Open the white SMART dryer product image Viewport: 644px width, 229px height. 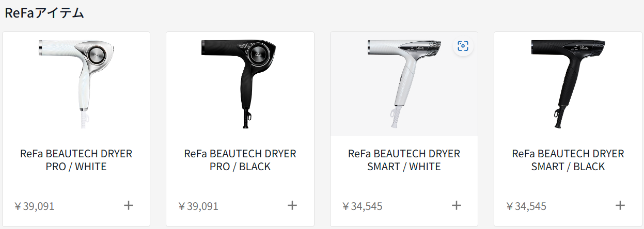(x=404, y=84)
